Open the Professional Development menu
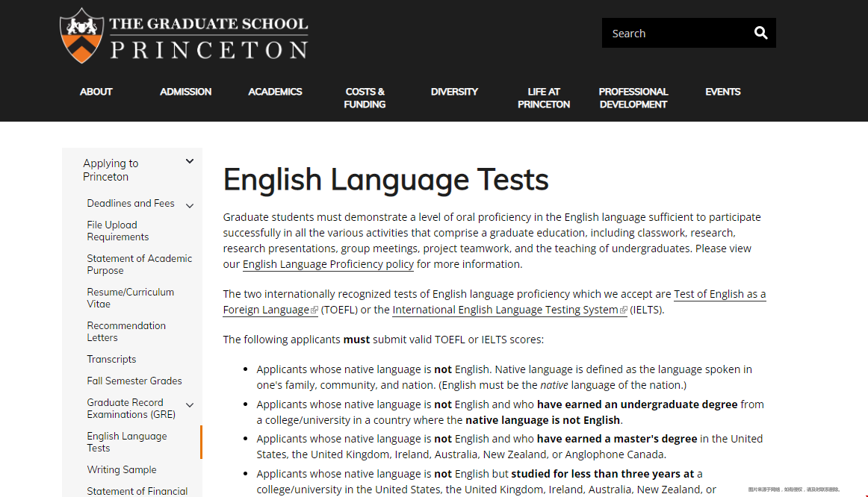 pyautogui.click(x=633, y=98)
